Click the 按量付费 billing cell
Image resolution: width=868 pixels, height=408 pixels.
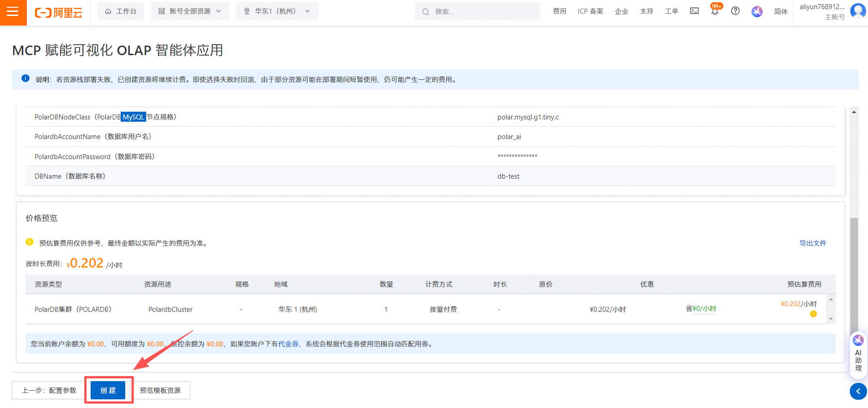(443, 309)
